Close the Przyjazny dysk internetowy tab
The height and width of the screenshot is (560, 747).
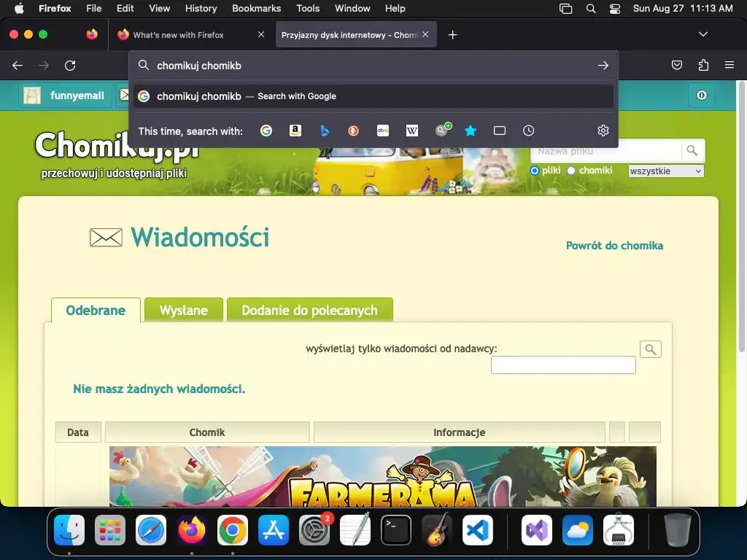tap(425, 34)
